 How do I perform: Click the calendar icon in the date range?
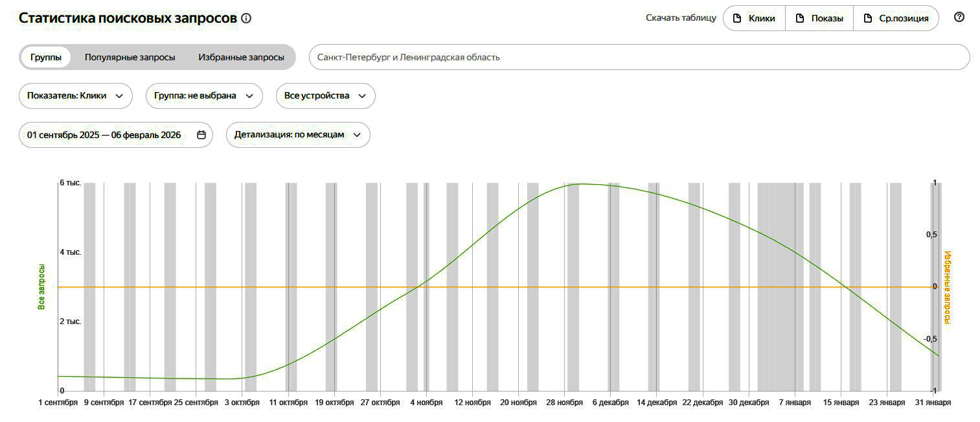[201, 135]
